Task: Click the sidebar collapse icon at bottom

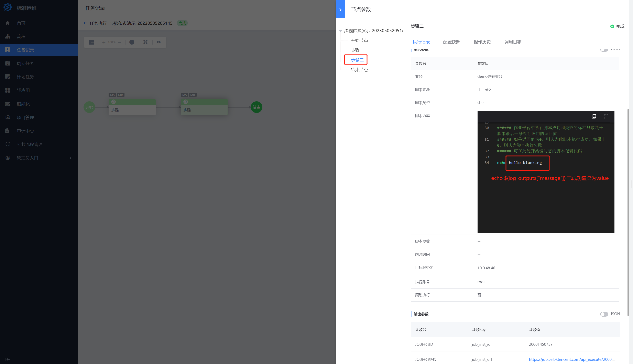Action: [x=8, y=359]
